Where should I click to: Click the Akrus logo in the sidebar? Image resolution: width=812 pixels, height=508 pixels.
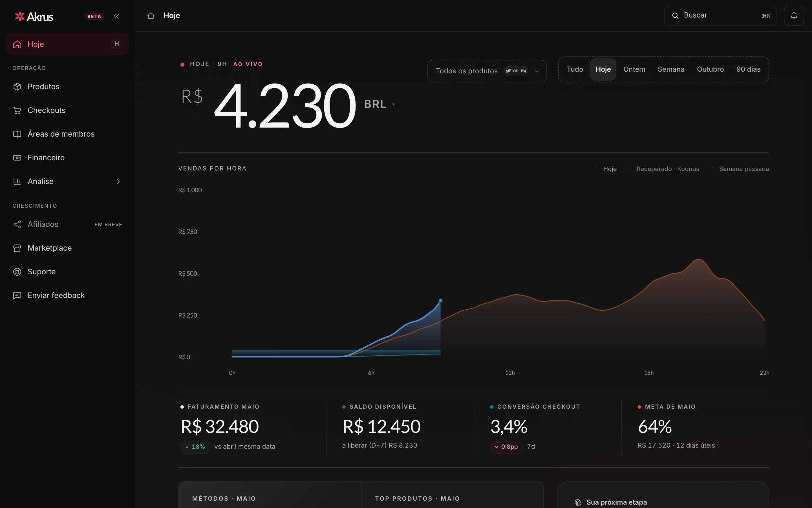[x=34, y=16]
